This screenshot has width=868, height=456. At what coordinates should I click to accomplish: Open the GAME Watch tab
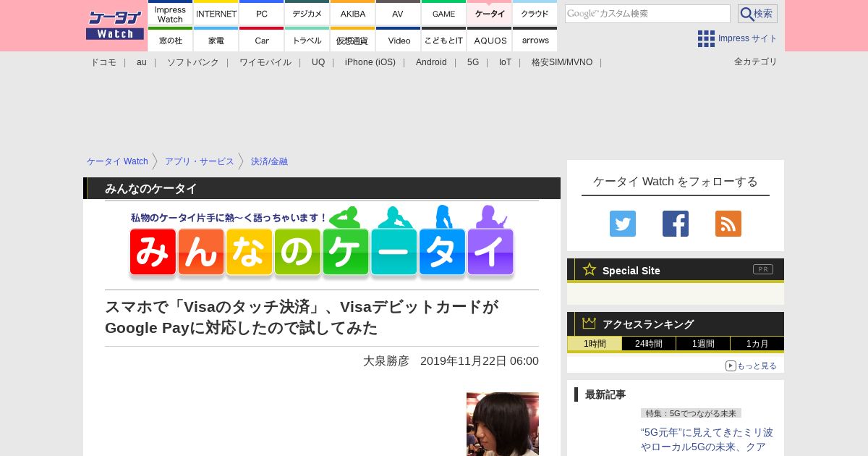pos(444,13)
